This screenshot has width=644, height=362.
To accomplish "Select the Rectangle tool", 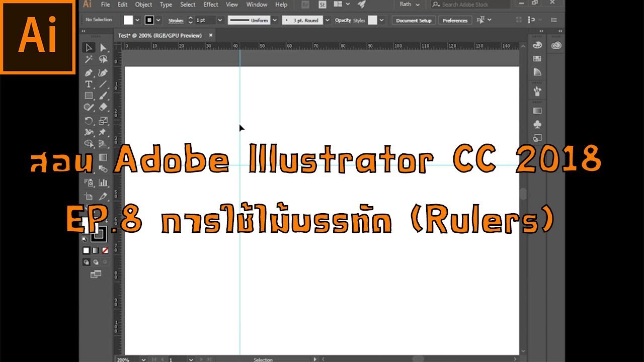I will click(89, 96).
